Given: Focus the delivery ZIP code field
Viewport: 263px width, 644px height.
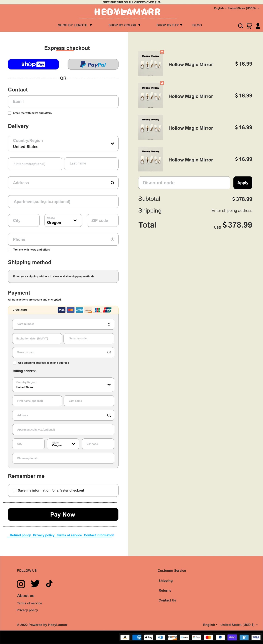Looking at the screenshot, I should [x=103, y=221].
